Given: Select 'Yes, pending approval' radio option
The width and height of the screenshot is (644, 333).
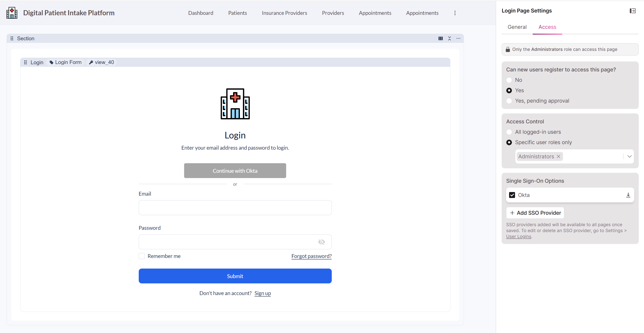Looking at the screenshot, I should [x=509, y=101].
